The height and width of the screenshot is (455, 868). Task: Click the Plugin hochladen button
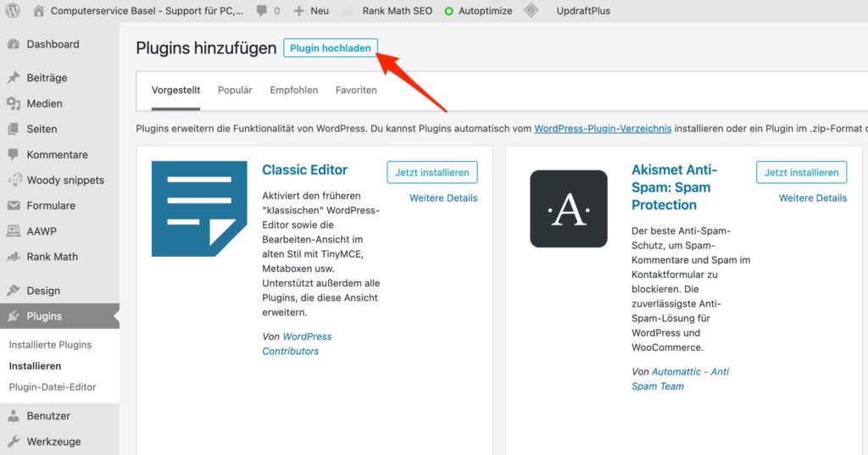[x=331, y=48]
